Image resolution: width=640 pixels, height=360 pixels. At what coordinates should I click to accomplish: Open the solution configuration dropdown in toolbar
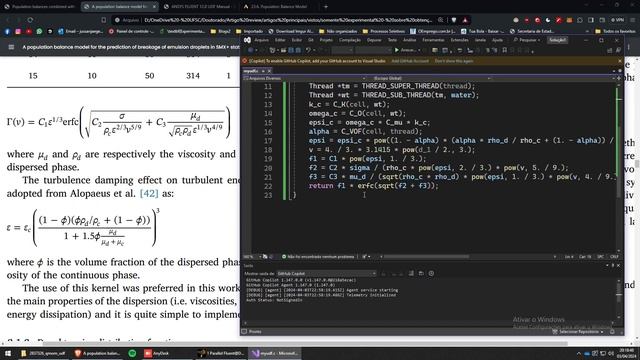click(342, 50)
